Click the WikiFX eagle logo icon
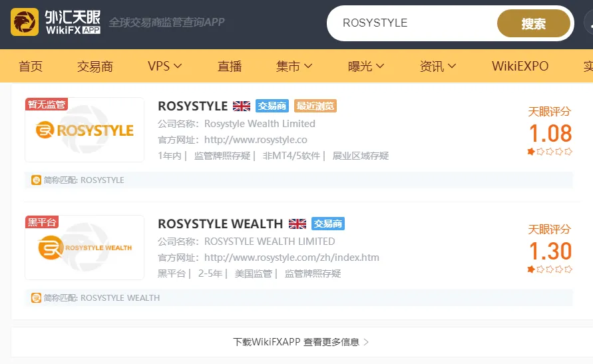 pyautogui.click(x=25, y=23)
